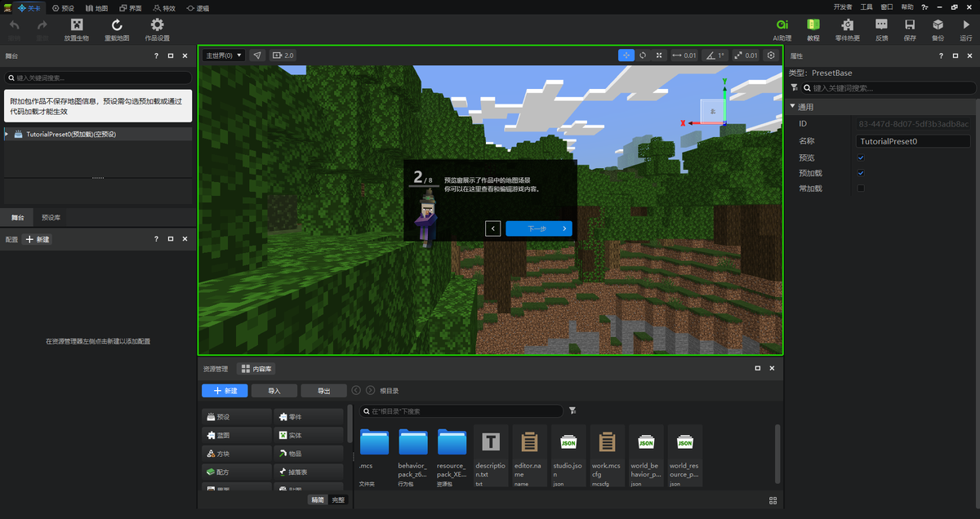Screen dimensions: 980x519
Task: Toggle the move snap 0.01 setting
Action: [x=684, y=55]
